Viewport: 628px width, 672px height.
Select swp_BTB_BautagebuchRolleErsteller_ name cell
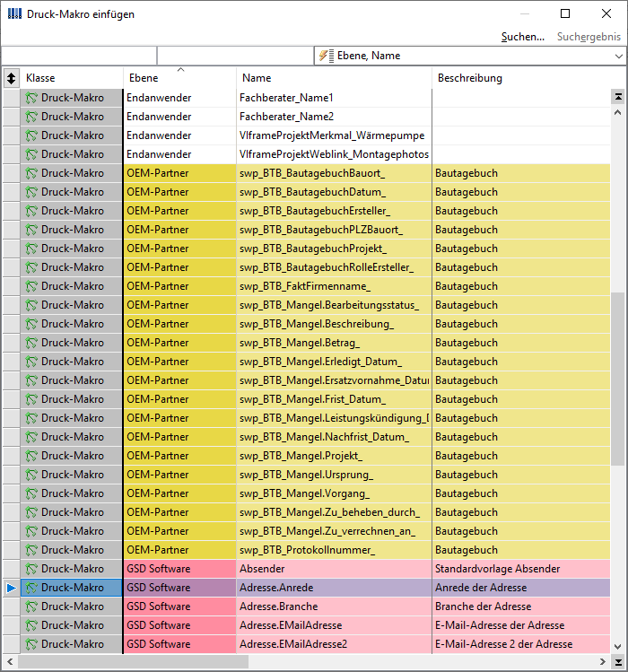click(334, 267)
